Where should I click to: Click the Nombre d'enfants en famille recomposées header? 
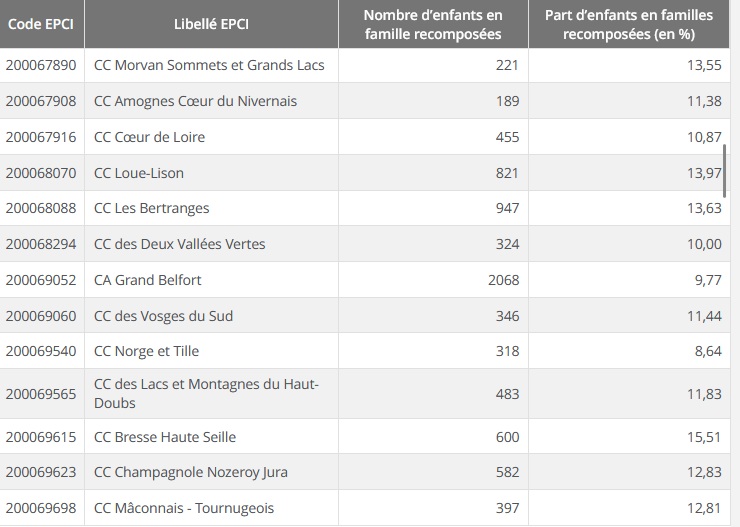(432, 24)
